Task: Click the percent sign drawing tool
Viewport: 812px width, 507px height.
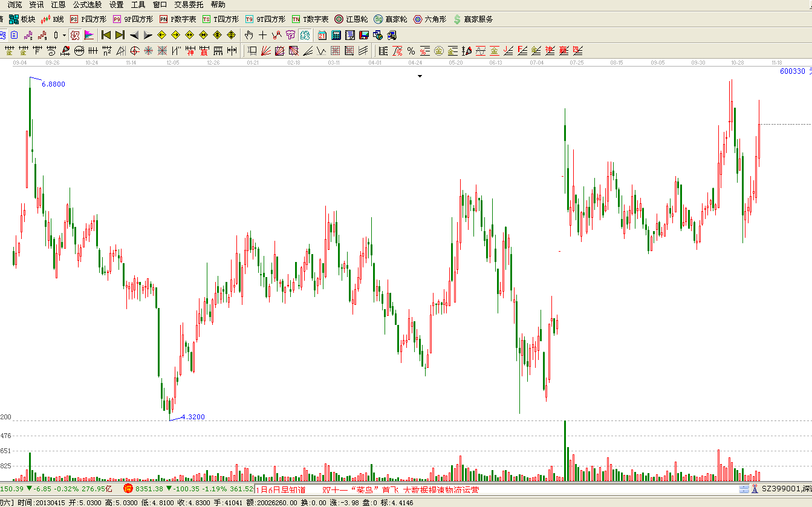Action: tap(411, 51)
